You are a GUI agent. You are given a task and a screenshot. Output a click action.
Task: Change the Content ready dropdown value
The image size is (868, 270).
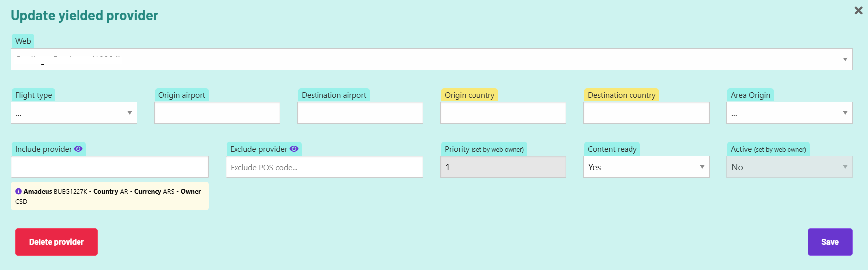click(646, 167)
